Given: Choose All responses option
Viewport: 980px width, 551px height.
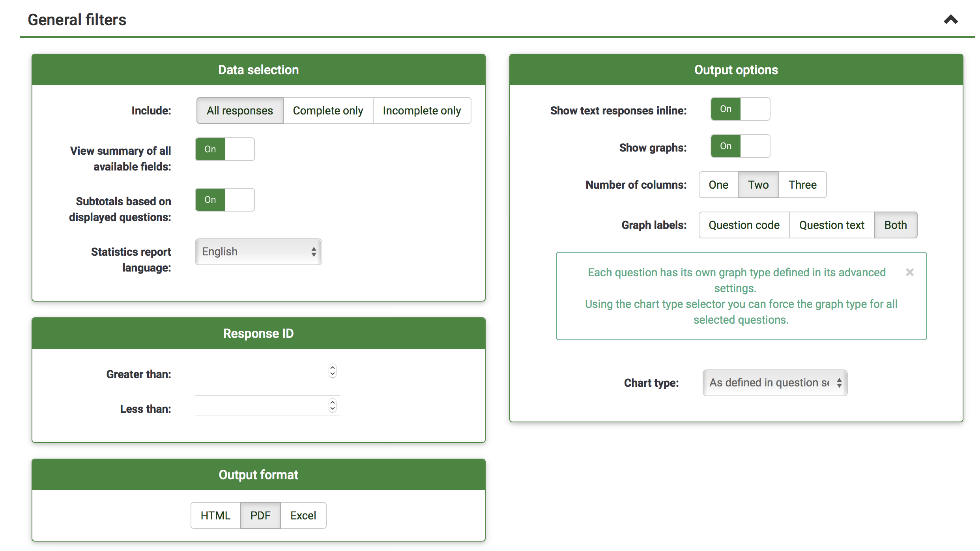Looking at the screenshot, I should [240, 111].
